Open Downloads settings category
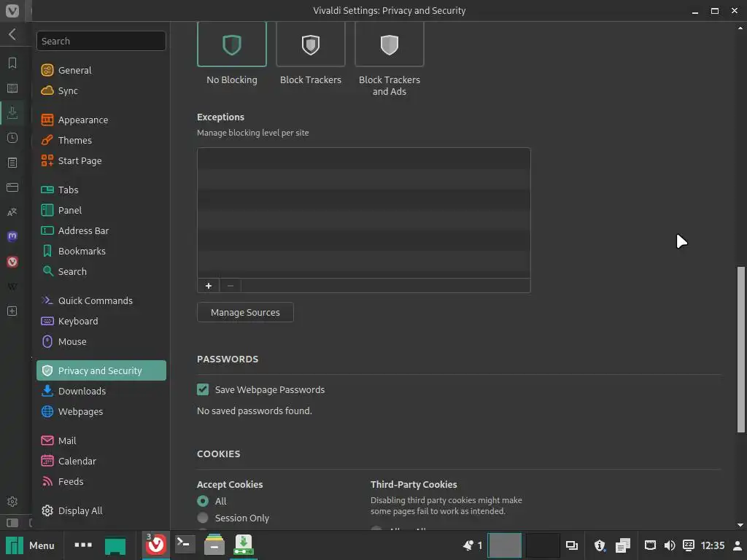 coord(101,391)
